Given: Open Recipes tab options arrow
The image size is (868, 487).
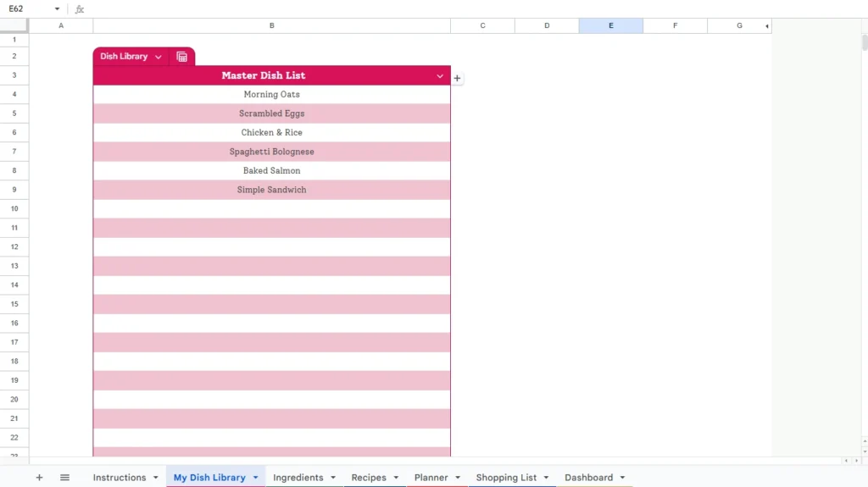Looking at the screenshot, I should [x=396, y=478].
